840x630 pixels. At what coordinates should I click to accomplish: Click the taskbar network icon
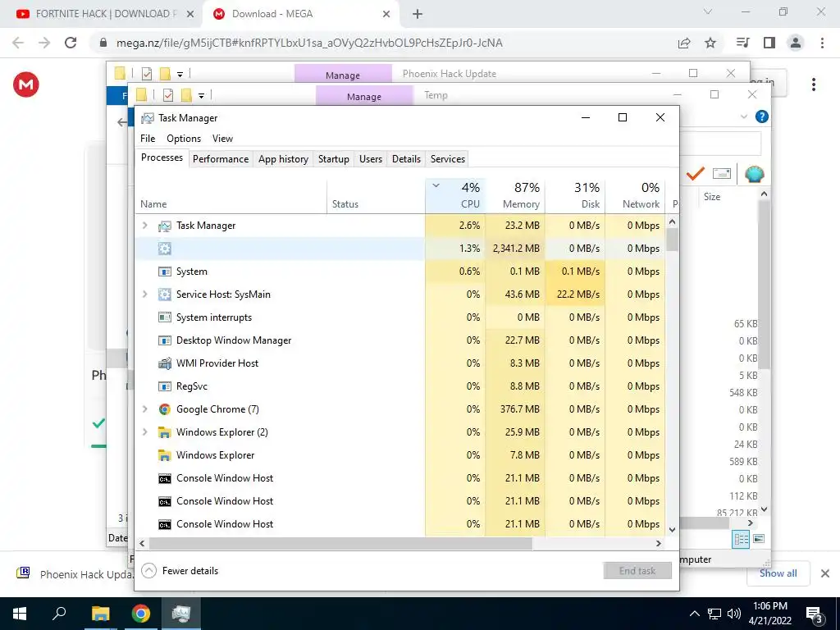pyautogui.click(x=714, y=614)
